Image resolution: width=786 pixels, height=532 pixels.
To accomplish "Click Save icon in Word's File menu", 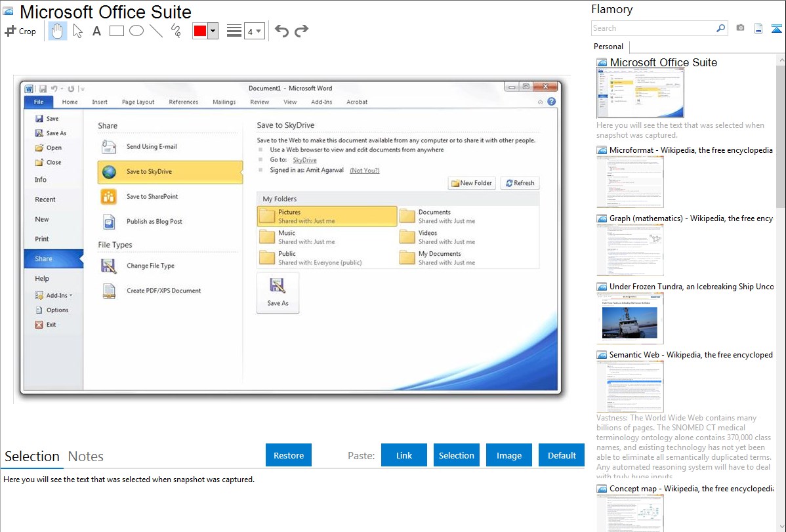I will coord(39,119).
